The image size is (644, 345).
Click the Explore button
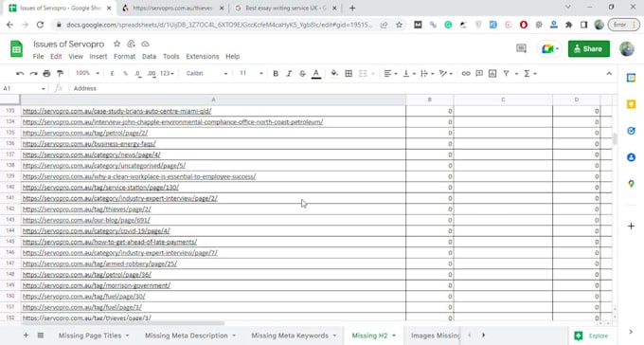coord(591,336)
